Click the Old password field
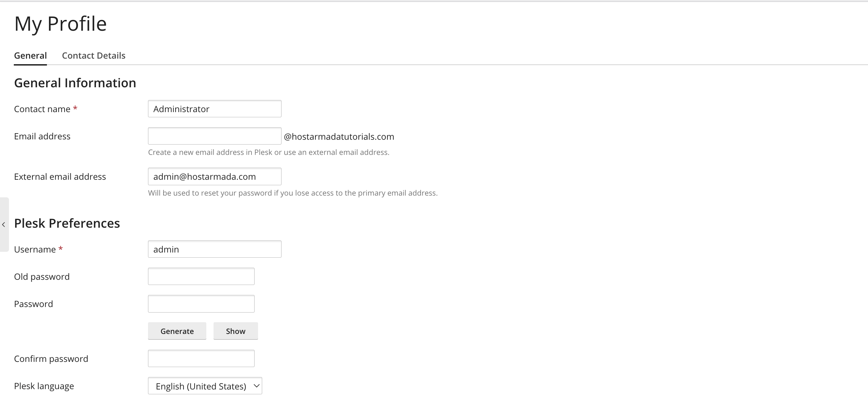This screenshot has width=868, height=405. click(x=201, y=276)
